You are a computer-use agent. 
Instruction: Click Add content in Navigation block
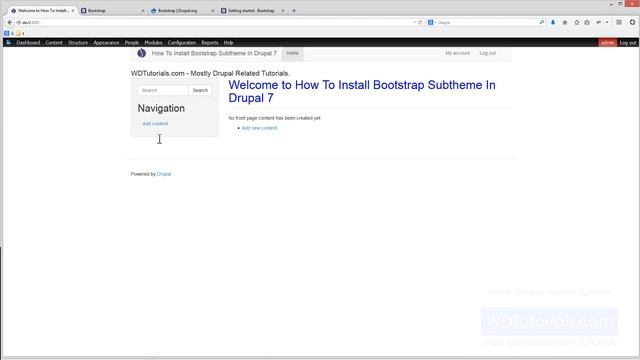pos(155,124)
